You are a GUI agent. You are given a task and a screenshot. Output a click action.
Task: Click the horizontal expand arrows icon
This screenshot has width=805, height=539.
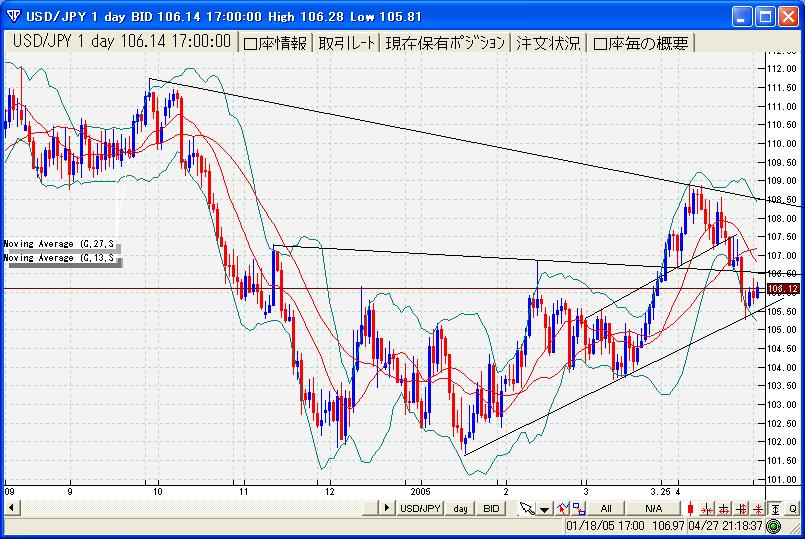[x=724, y=509]
